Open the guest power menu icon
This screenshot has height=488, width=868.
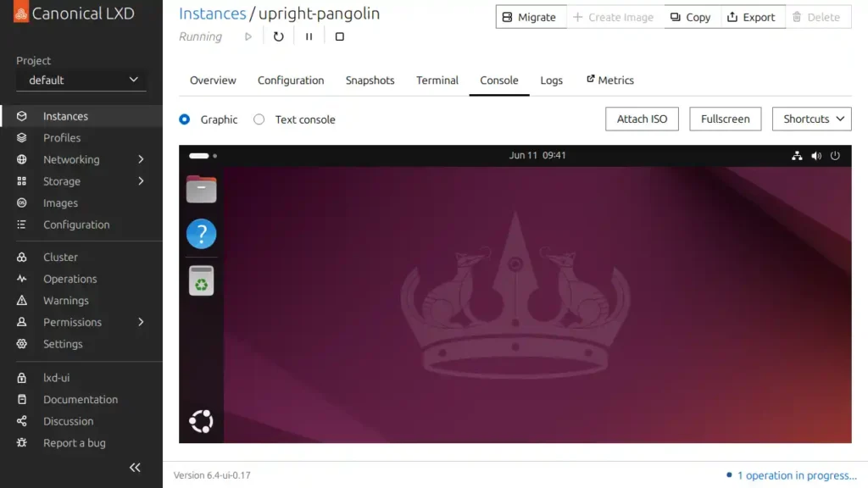click(x=835, y=156)
